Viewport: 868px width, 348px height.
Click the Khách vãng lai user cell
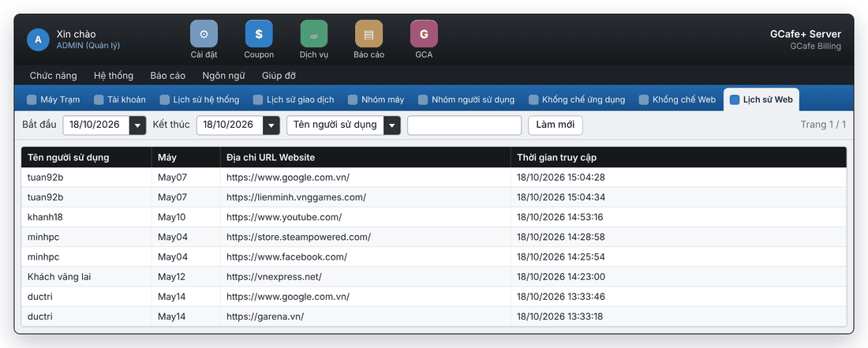tap(86, 277)
